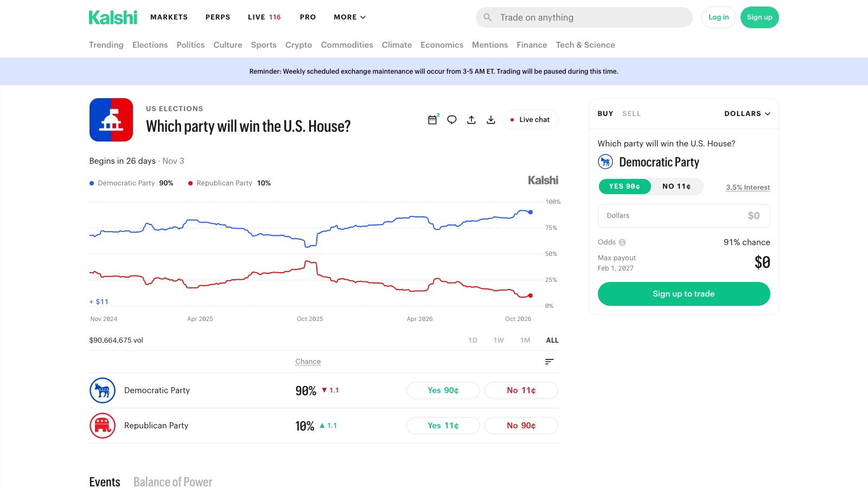Viewport: 868px width, 488px height.
Task: Switch chart range to 1W
Action: point(499,341)
